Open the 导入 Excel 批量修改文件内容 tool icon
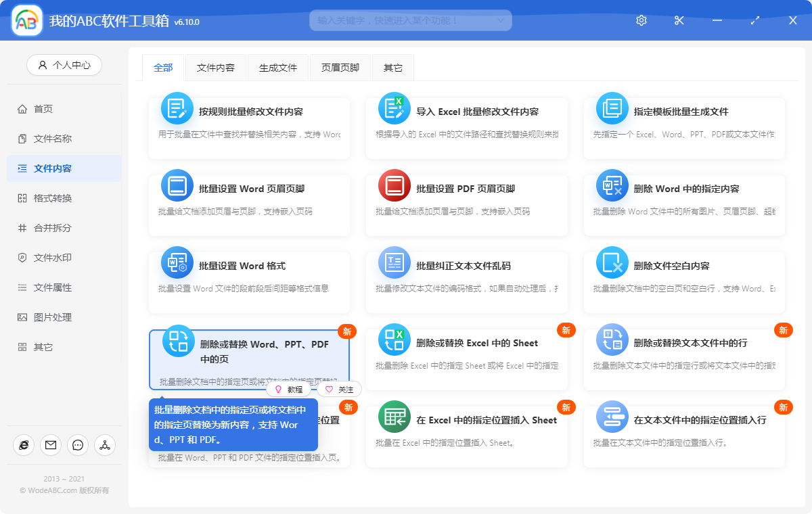812x514 pixels. 394,108
